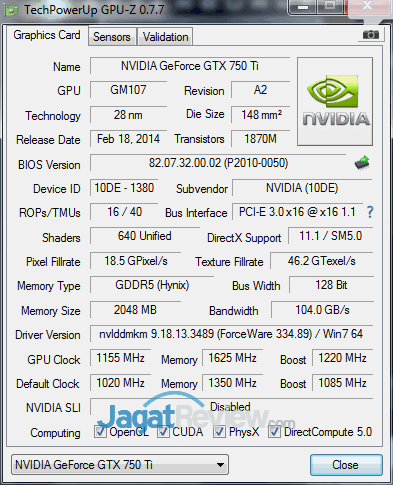Click the DirectX Support field 11.1 / SM5.0
This screenshot has width=393, height=485.
[x=330, y=236]
